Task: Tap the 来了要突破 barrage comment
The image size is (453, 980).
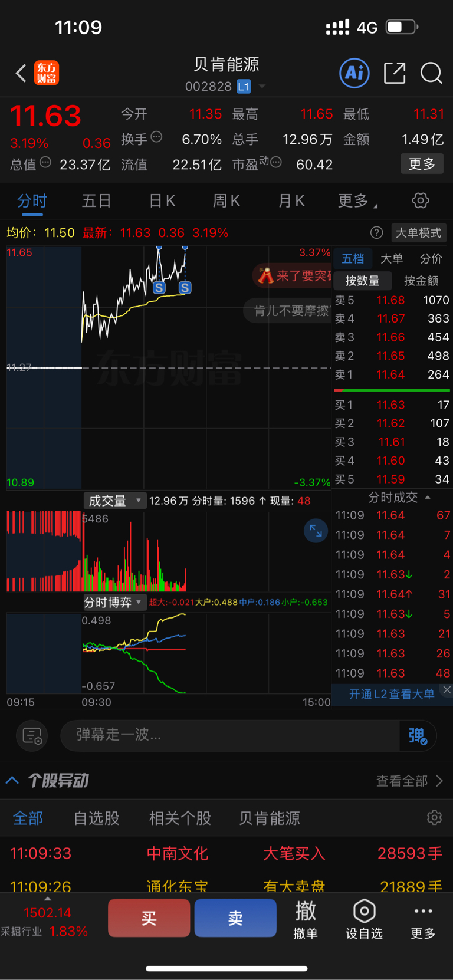Action: click(293, 275)
